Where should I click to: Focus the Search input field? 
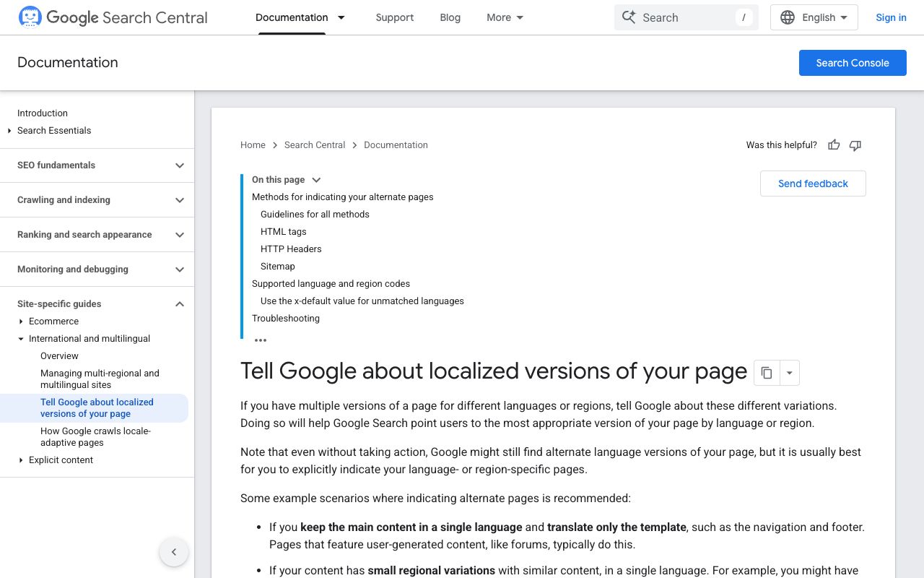coord(687,17)
